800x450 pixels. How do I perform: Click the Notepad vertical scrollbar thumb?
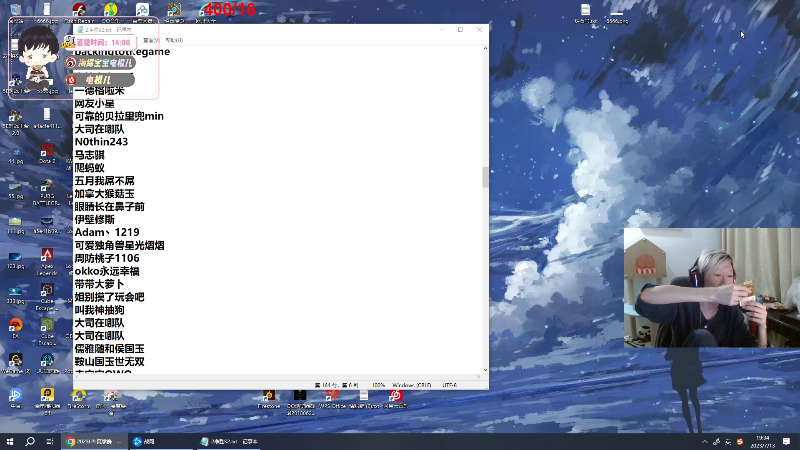click(x=485, y=177)
